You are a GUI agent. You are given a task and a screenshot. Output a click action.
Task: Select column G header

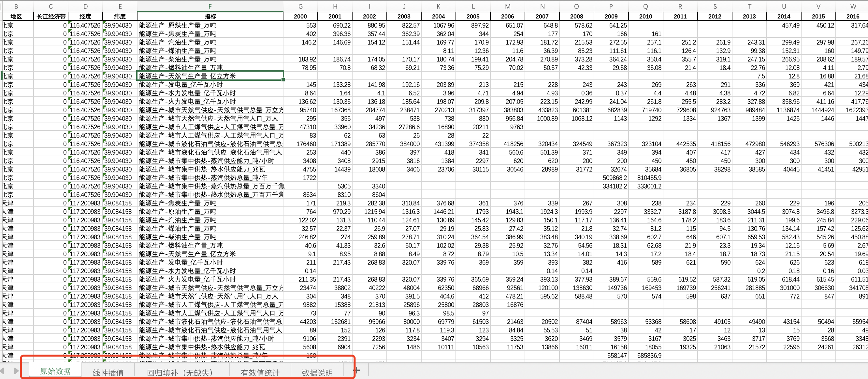point(300,7)
